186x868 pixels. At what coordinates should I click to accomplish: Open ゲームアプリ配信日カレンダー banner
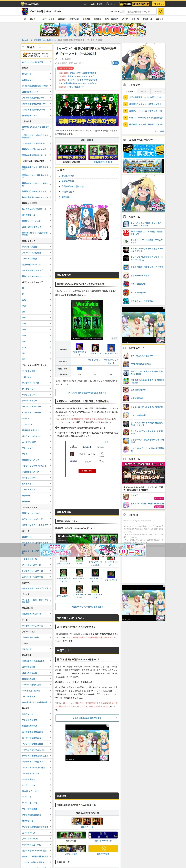pos(144,473)
